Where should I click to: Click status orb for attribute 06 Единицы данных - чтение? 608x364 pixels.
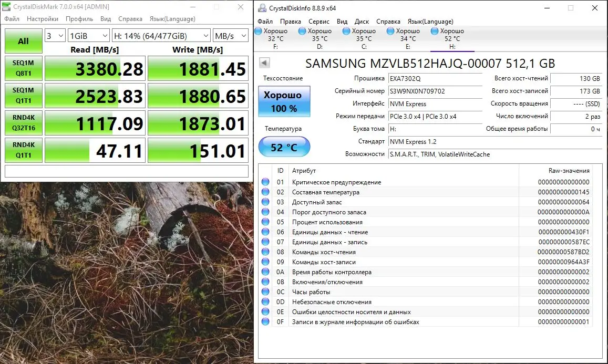(265, 232)
